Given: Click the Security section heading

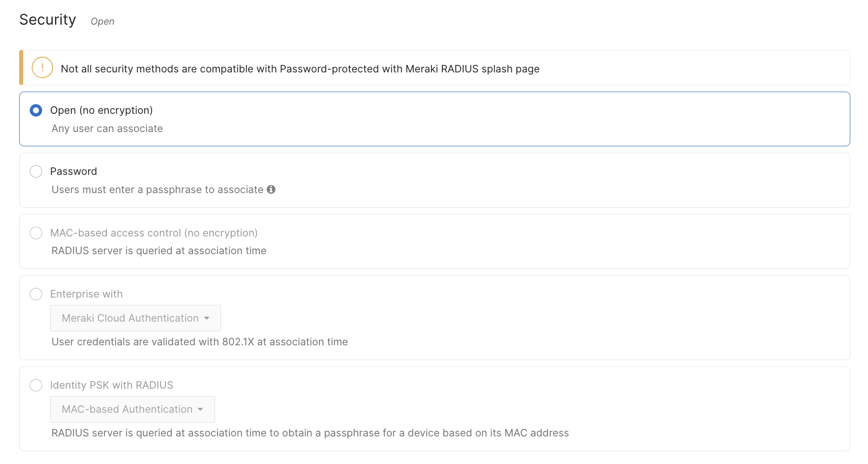Looking at the screenshot, I should click(48, 20).
